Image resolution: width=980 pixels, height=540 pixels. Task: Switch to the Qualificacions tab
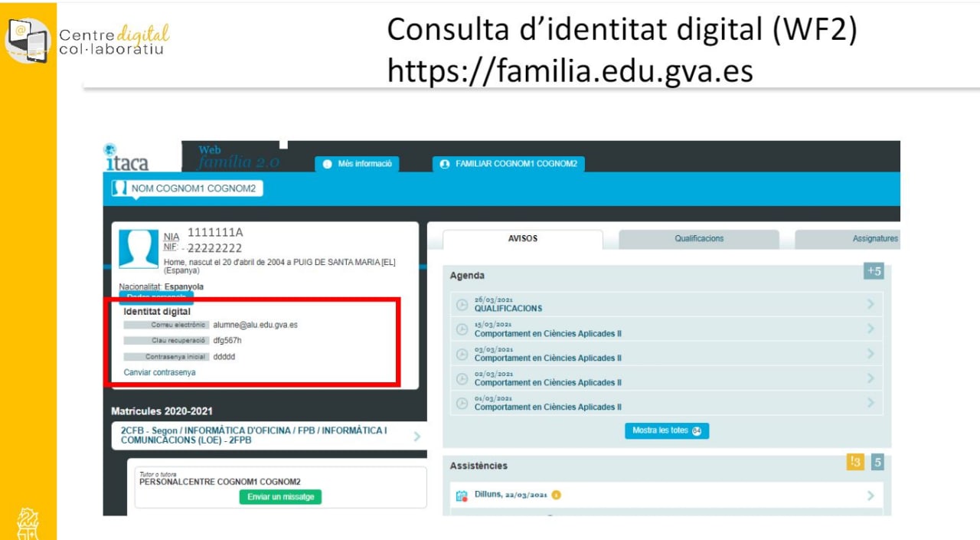coord(698,239)
